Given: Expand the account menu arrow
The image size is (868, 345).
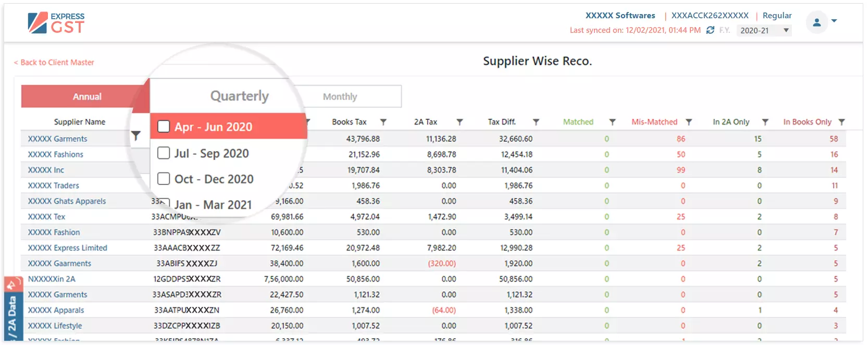Looking at the screenshot, I should [x=834, y=21].
